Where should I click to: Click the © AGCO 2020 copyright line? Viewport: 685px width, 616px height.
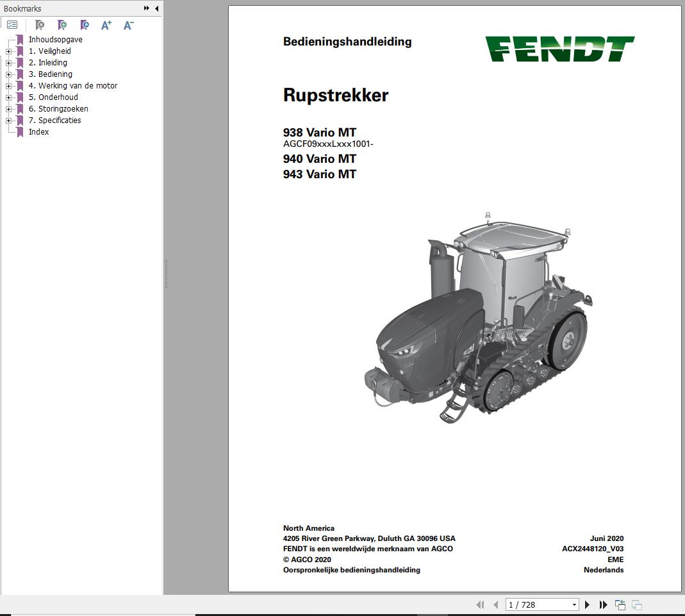(x=307, y=560)
